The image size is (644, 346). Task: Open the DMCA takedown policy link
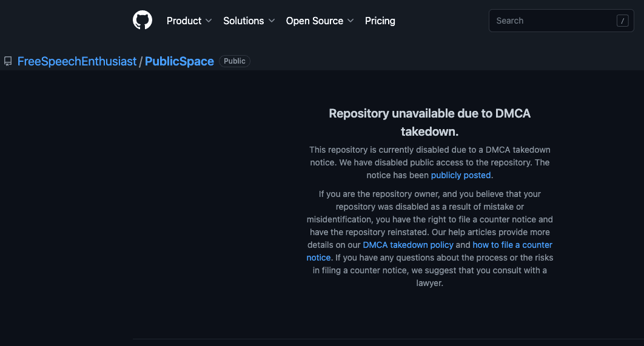[408, 245]
